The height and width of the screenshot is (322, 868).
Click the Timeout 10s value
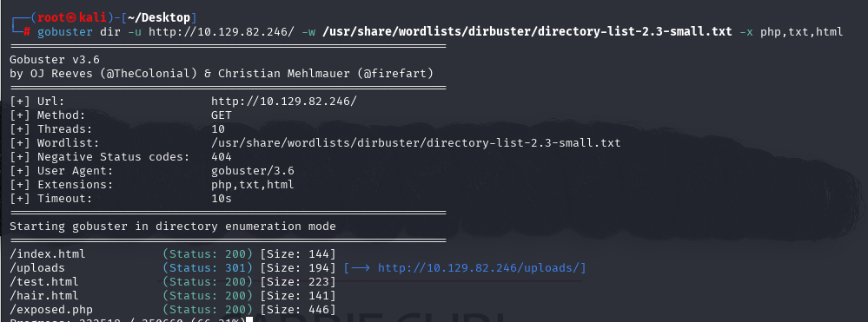[x=222, y=199]
